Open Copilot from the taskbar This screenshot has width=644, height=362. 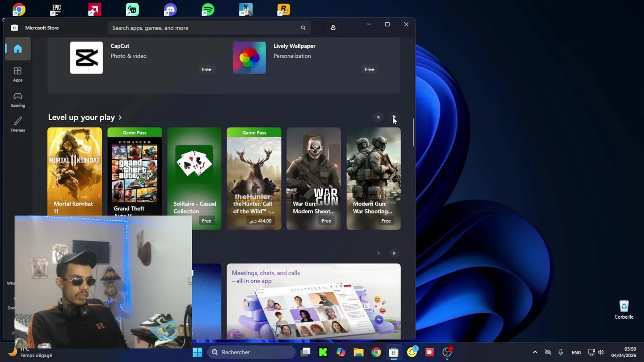coord(341,352)
